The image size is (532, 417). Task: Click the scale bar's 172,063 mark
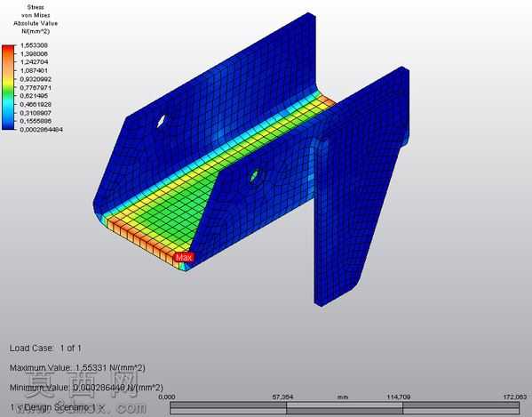pyautogui.click(x=515, y=397)
